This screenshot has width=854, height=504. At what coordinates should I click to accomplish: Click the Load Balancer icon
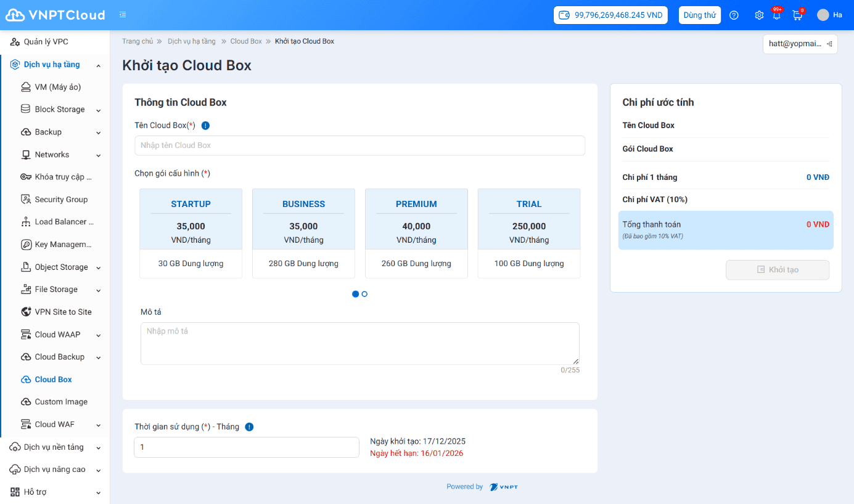pyautogui.click(x=26, y=222)
